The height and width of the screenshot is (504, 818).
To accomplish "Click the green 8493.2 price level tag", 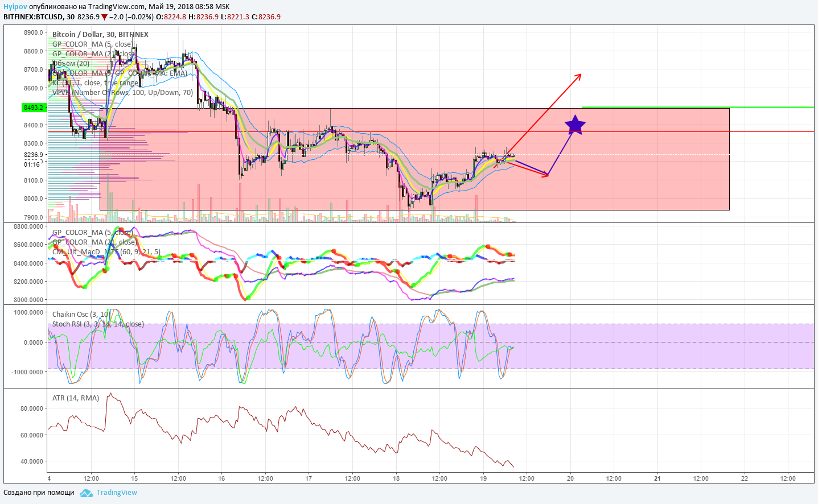I will pos(34,108).
